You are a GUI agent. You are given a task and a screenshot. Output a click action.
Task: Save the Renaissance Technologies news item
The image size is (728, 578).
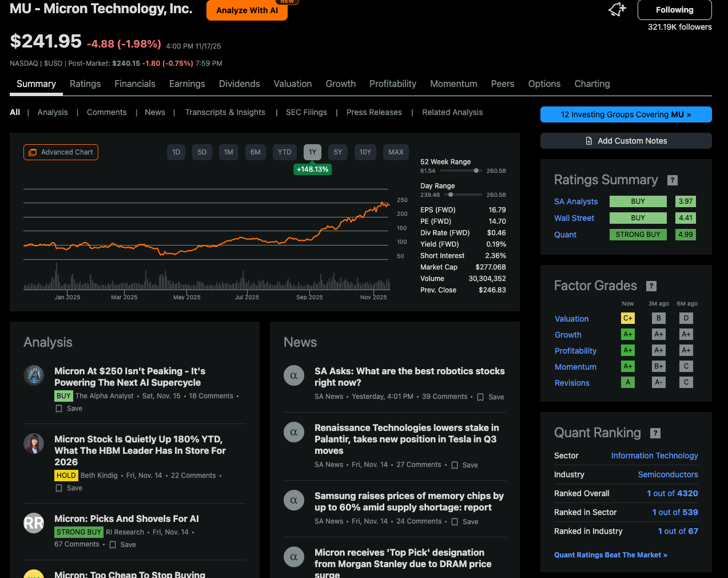coord(464,465)
